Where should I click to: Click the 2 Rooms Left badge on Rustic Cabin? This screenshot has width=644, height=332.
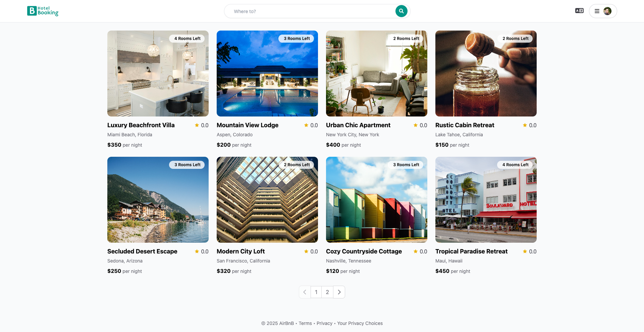point(515,39)
